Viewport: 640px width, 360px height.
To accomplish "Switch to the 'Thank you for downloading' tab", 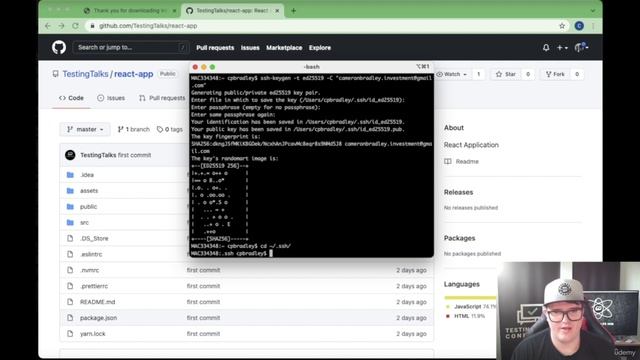I will 130,11.
